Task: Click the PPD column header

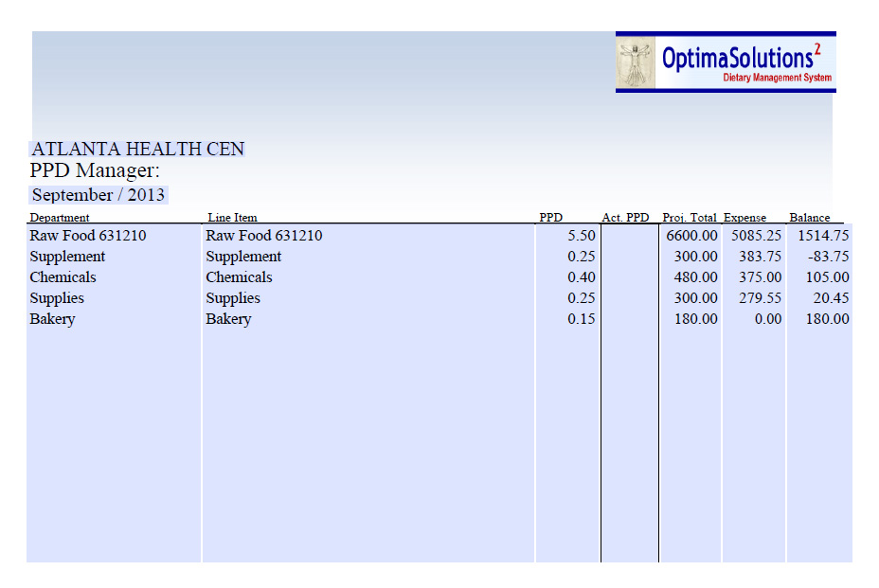Action: pos(550,218)
